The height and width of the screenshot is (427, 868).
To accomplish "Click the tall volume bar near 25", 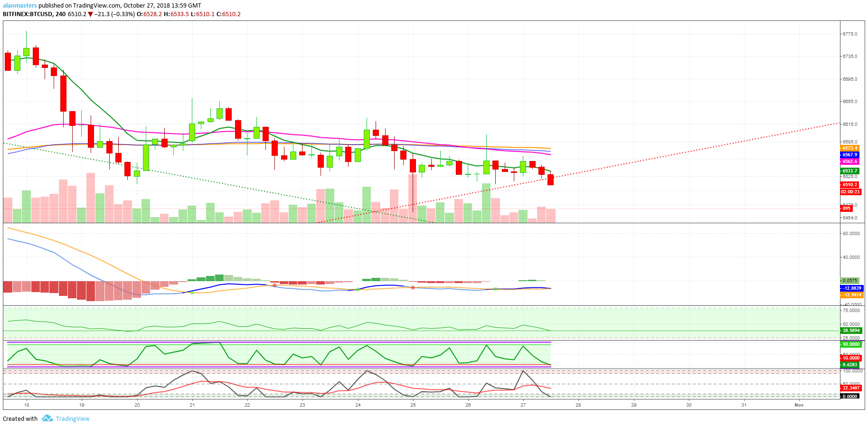I will coord(412,198).
